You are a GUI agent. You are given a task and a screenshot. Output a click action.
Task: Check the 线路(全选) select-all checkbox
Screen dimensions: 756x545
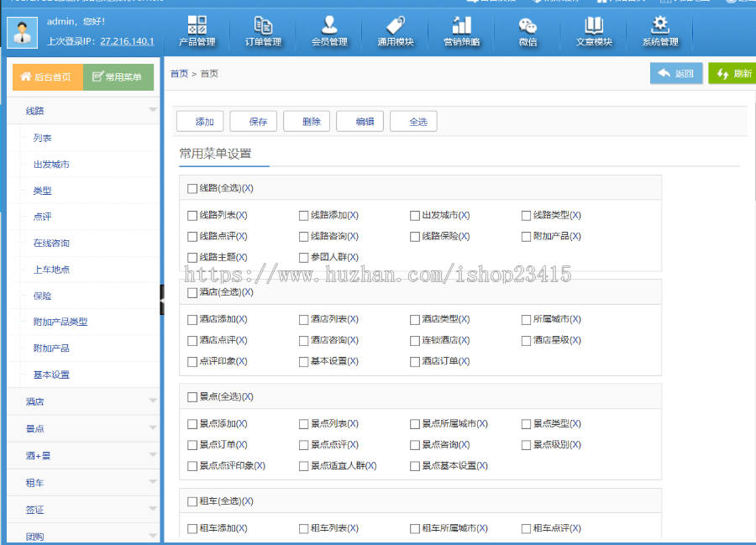tap(191, 188)
